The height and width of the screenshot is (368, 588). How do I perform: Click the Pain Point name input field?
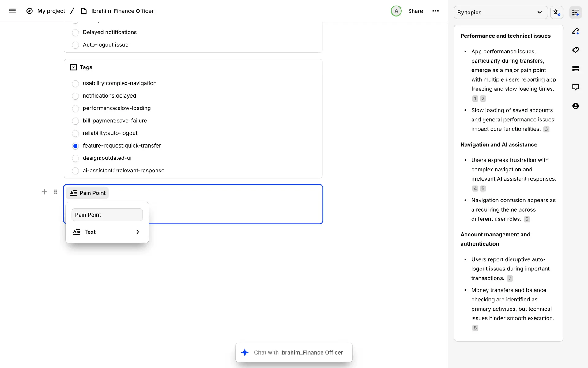[107, 215]
